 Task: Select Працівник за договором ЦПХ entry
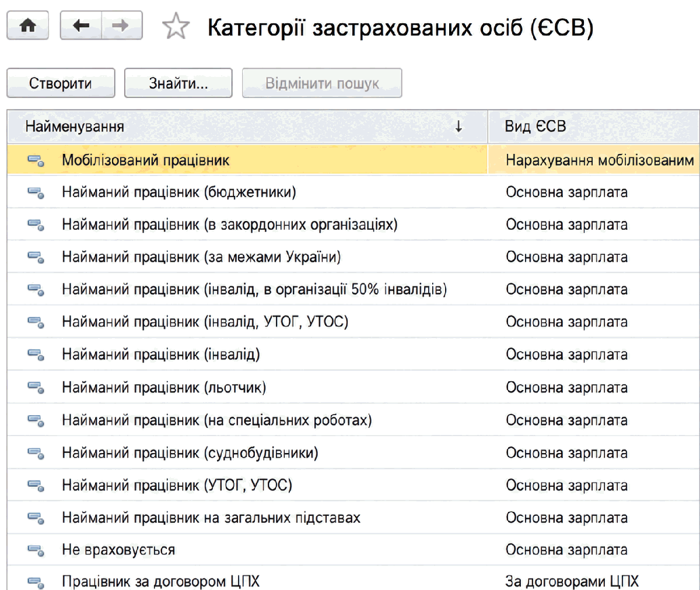click(160, 582)
